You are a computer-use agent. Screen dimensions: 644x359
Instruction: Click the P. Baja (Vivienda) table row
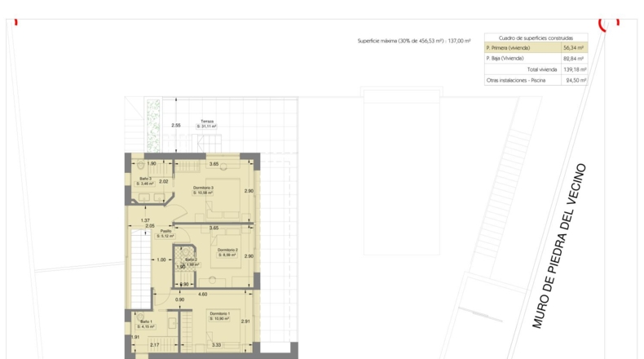536,59
